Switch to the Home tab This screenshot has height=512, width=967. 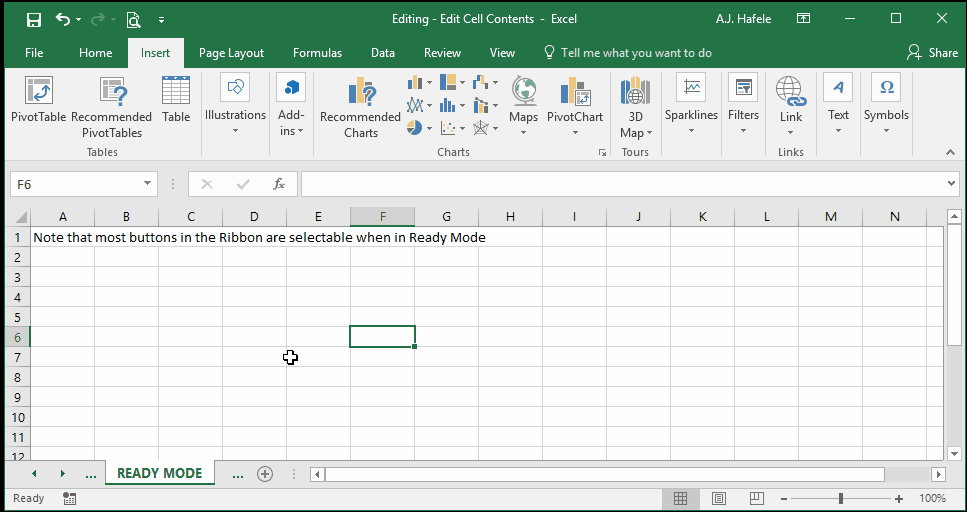click(x=96, y=53)
